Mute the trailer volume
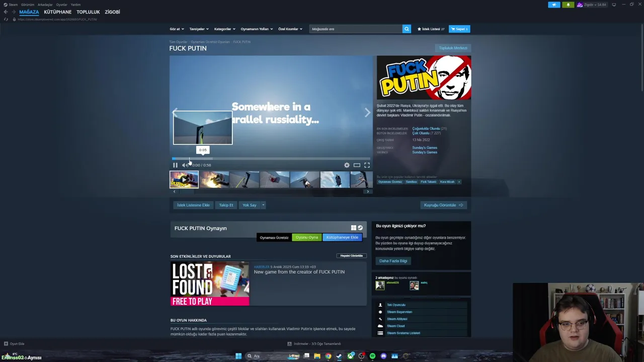The height and width of the screenshot is (362, 644). point(185,165)
